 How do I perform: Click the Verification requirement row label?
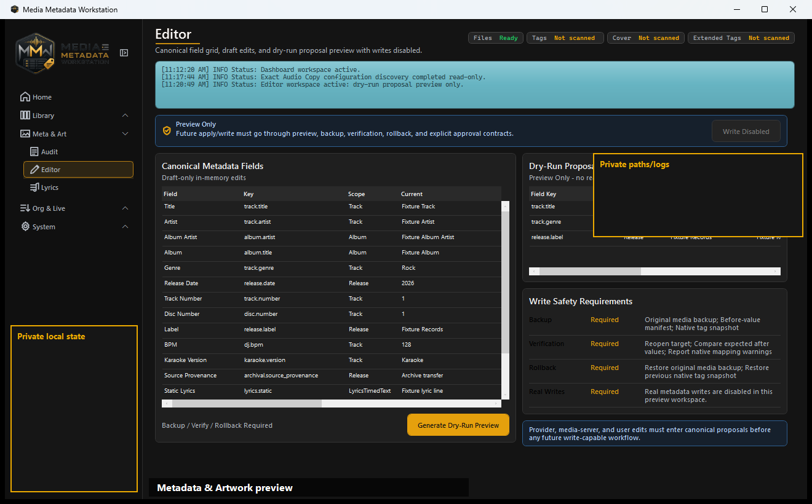546,344
